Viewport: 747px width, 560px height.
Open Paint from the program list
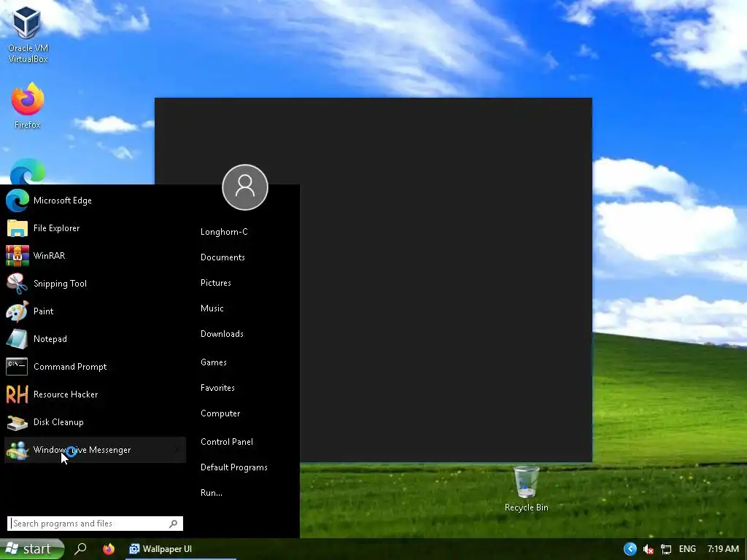click(x=95, y=311)
